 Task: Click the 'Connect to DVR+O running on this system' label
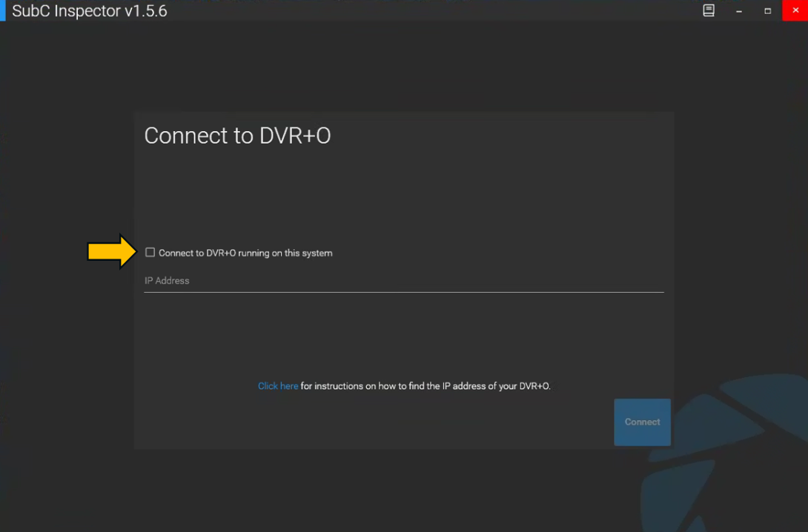click(245, 253)
